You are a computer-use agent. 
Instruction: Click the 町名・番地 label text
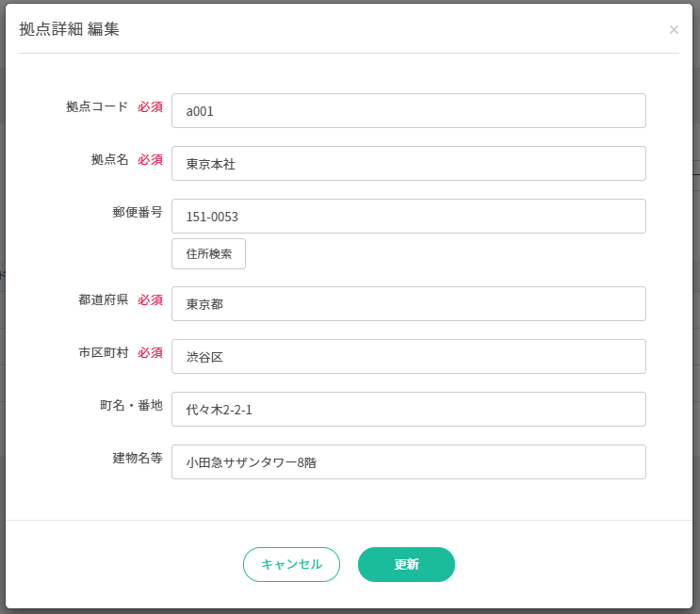[131, 406]
